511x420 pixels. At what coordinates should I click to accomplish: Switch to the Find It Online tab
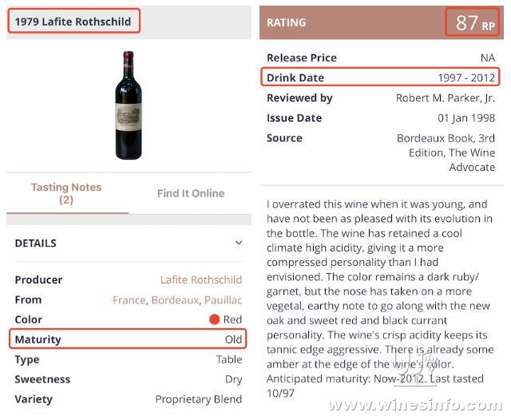(x=191, y=193)
